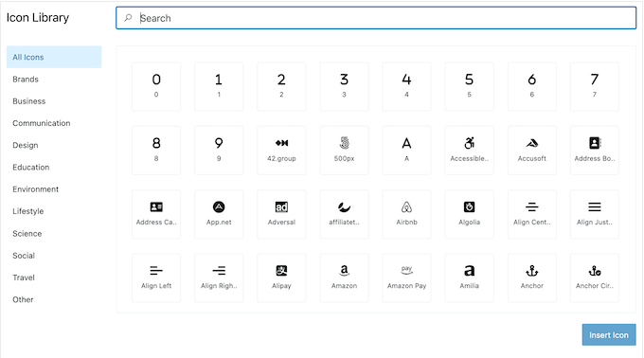Select the Align Left icon
Screen dimensions: 644x358
(156, 277)
